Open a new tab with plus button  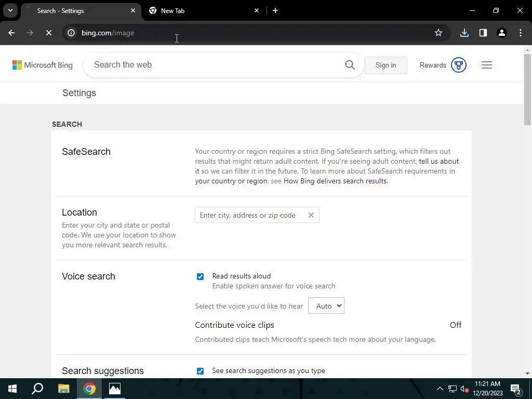click(275, 10)
